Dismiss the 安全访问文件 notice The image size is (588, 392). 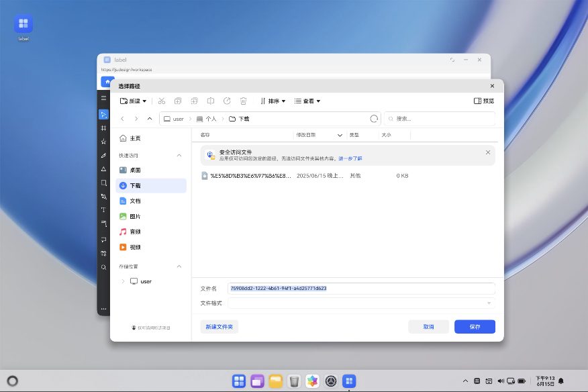488,152
